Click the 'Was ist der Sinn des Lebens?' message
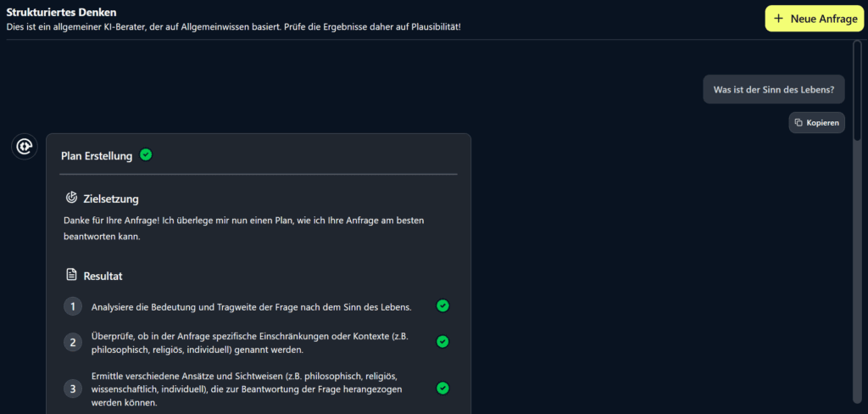868x414 pixels. pyautogui.click(x=773, y=89)
